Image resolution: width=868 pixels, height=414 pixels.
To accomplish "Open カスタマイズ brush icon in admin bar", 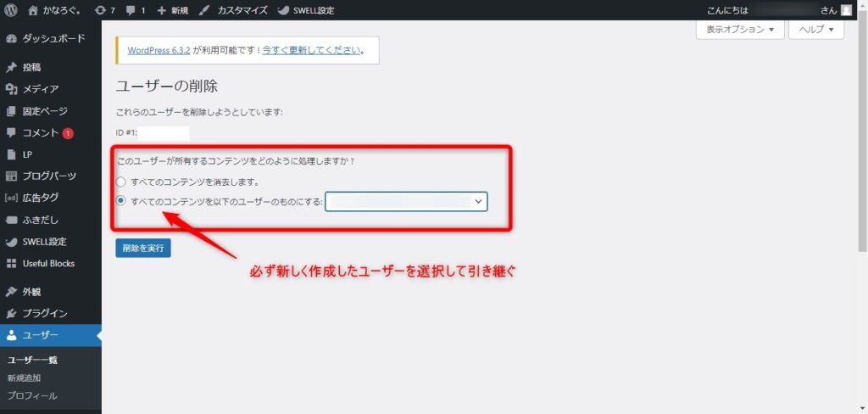I will coord(205,10).
